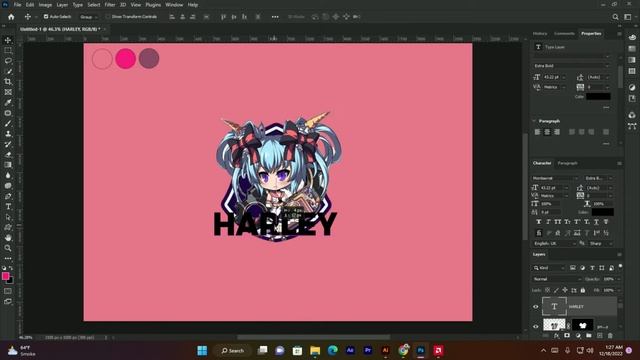Select the Hand tool
Screen dimensions: 640x360
point(8,238)
